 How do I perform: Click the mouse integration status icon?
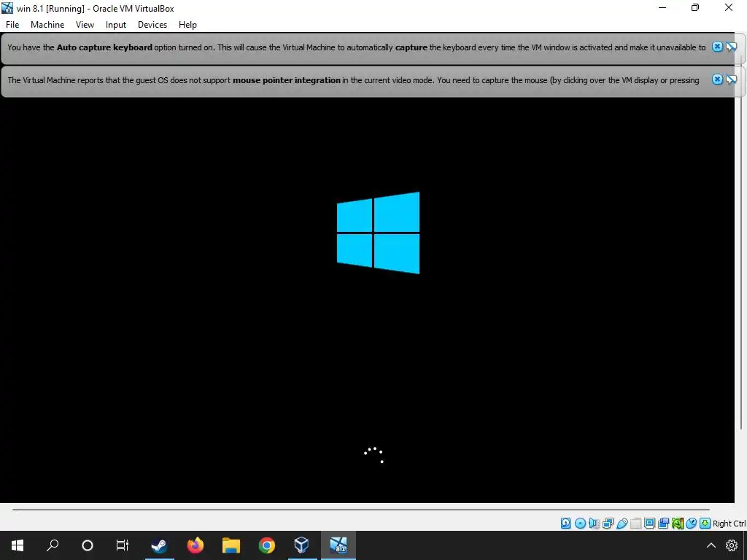pos(692,524)
